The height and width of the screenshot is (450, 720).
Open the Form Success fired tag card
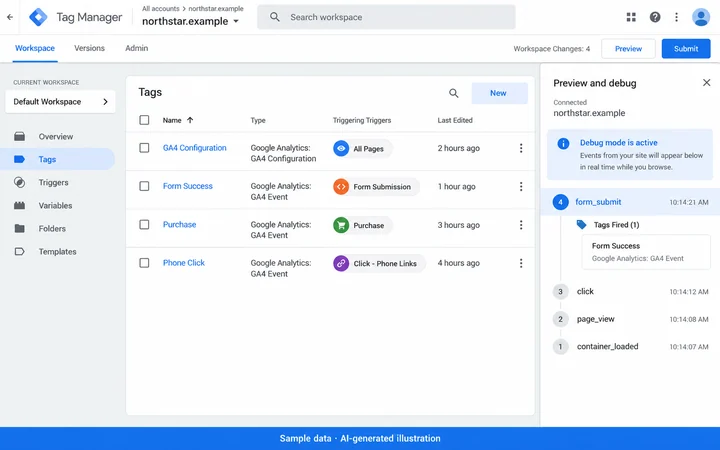646,252
